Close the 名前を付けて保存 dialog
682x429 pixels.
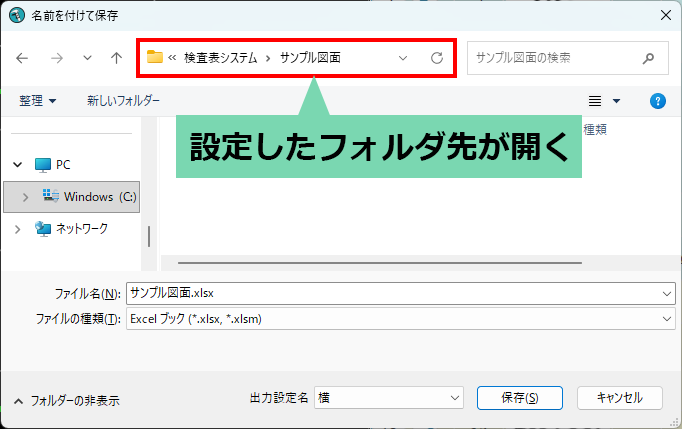tap(665, 16)
